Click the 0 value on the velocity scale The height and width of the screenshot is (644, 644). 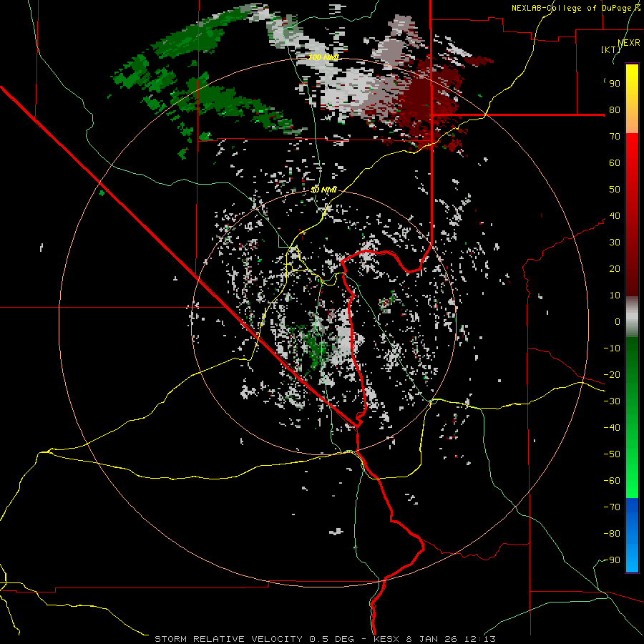click(x=618, y=322)
